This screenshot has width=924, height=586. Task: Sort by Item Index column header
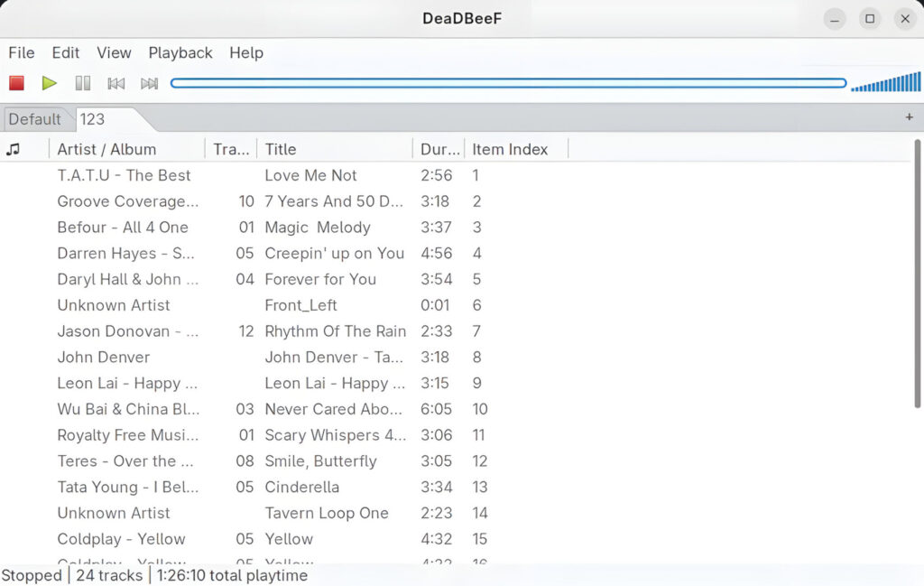click(510, 149)
